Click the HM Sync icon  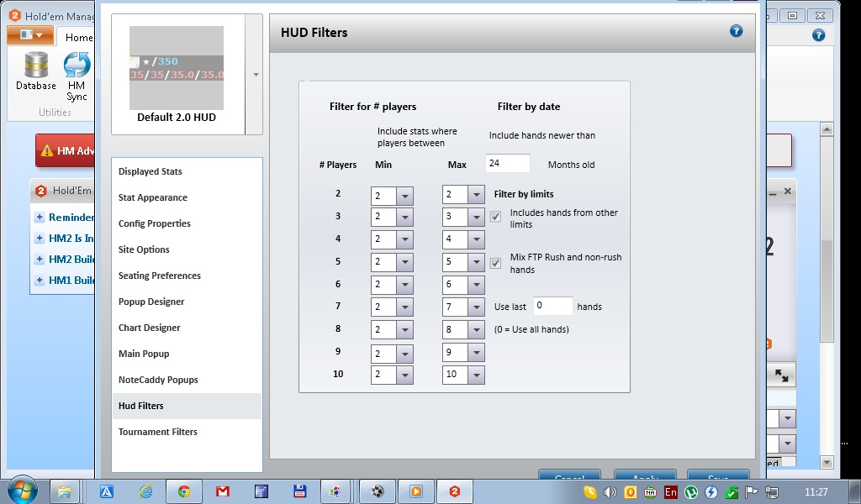point(77,76)
